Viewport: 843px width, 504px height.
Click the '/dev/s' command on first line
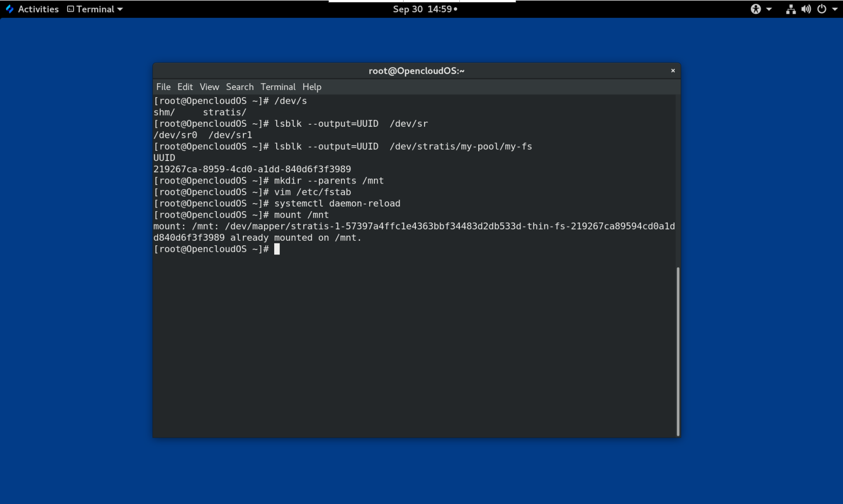(x=291, y=101)
